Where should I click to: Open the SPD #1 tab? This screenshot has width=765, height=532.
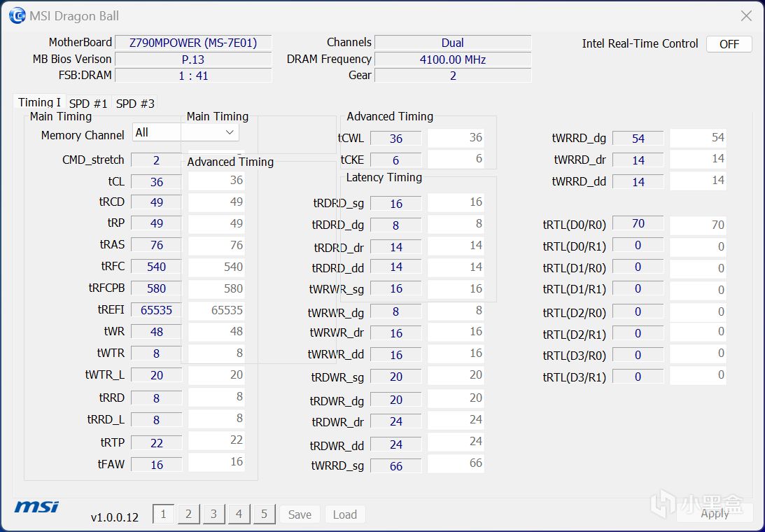[x=88, y=104]
